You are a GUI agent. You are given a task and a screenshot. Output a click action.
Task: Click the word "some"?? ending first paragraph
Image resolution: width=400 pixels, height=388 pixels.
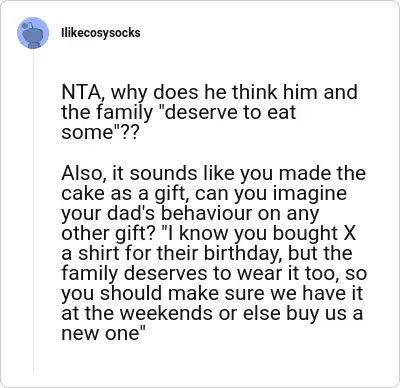click(99, 132)
